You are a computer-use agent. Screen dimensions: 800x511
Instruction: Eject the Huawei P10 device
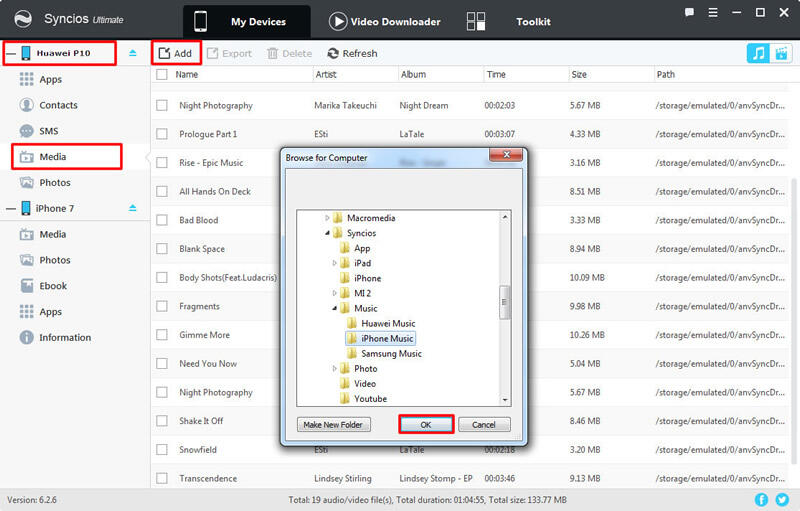click(x=133, y=52)
